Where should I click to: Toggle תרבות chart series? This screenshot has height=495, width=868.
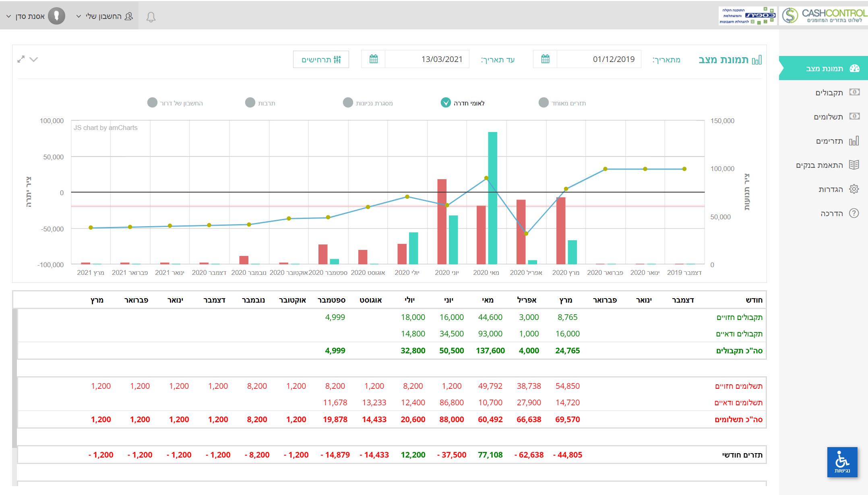click(x=250, y=103)
